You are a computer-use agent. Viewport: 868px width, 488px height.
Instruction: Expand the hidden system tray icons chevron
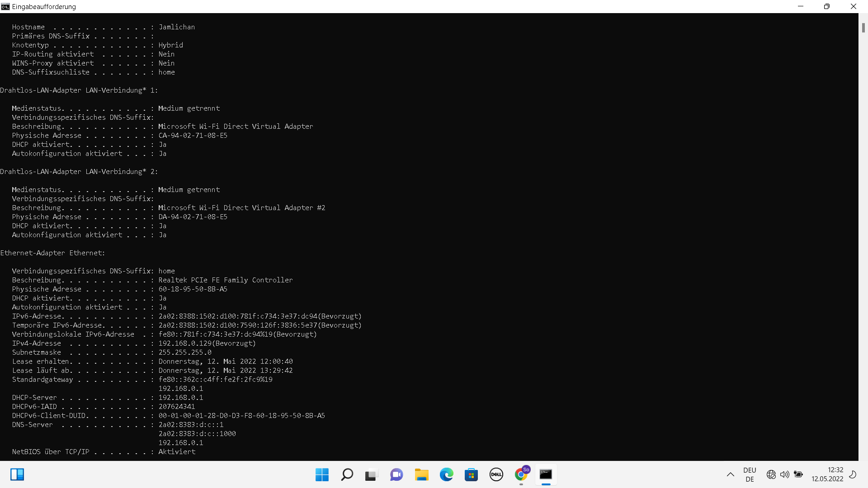730,474
